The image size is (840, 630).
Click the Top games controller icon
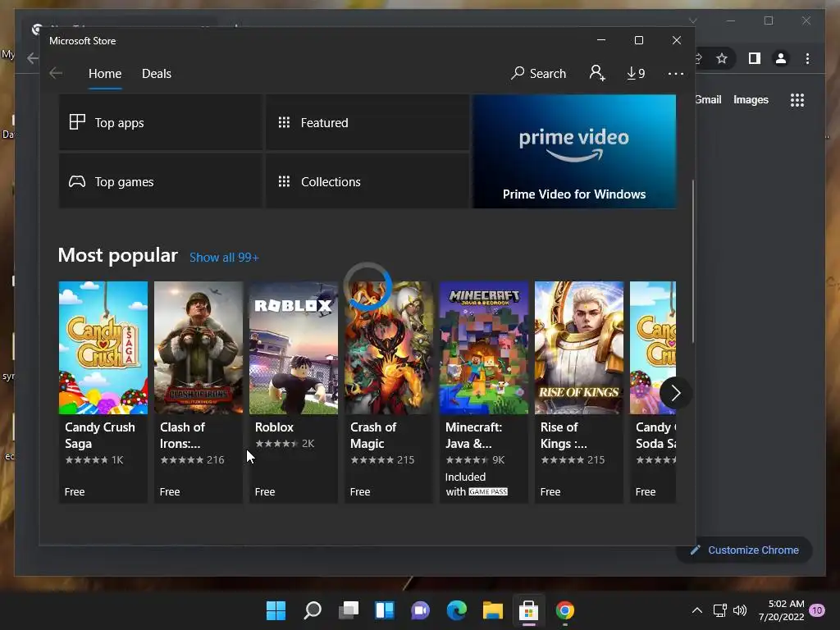pos(77,181)
